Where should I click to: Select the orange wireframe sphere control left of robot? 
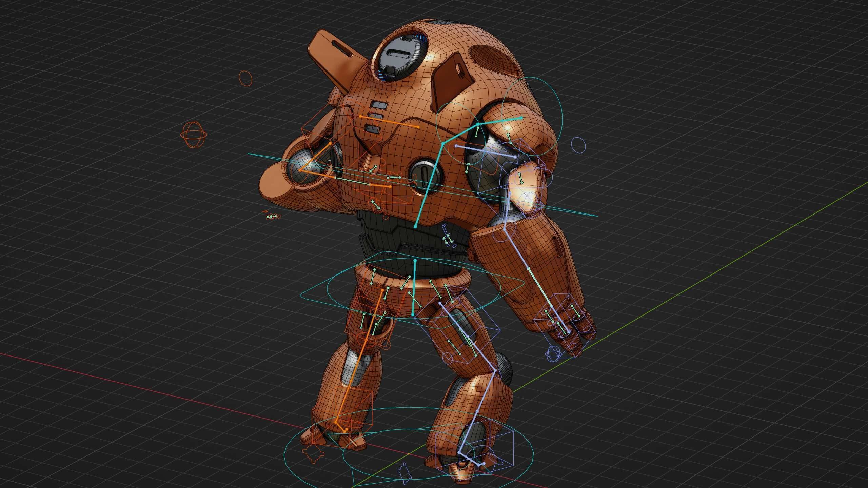(x=194, y=135)
